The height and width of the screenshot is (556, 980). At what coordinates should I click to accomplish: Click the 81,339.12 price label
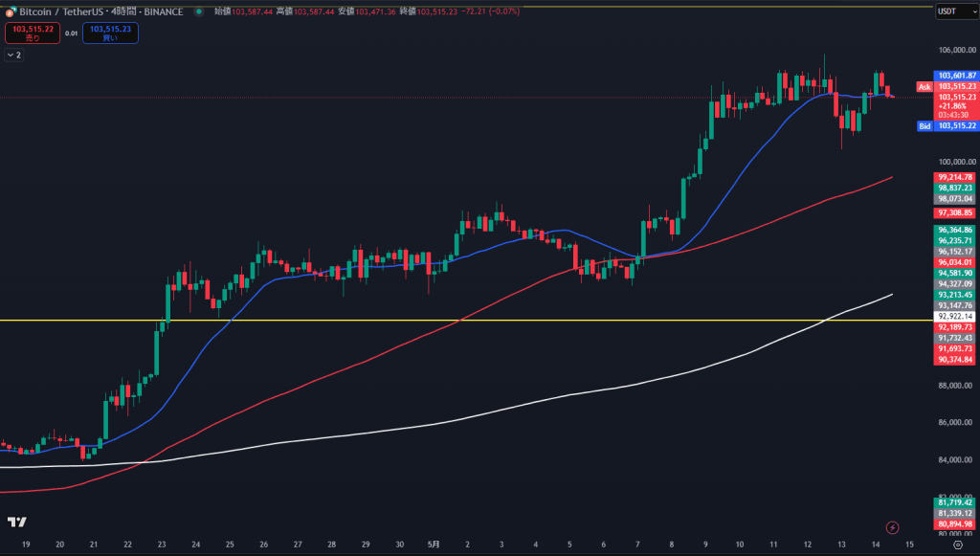coord(956,514)
